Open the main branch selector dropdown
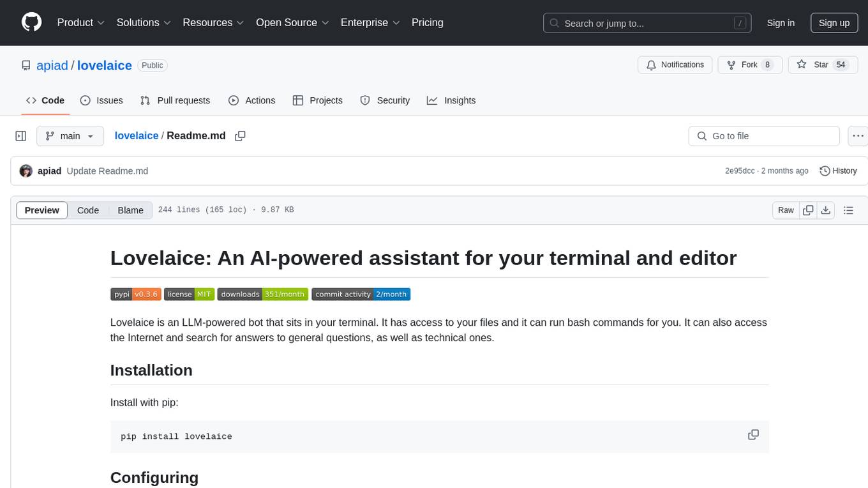 (70, 136)
